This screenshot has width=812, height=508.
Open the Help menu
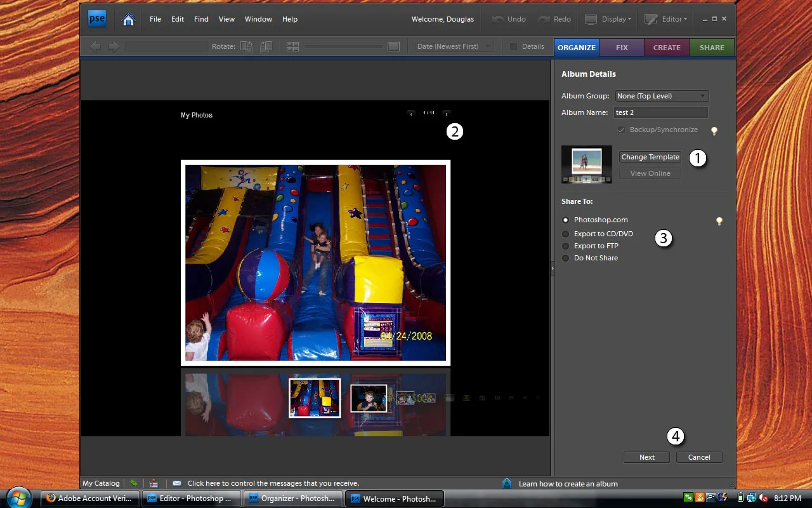pyautogui.click(x=290, y=19)
